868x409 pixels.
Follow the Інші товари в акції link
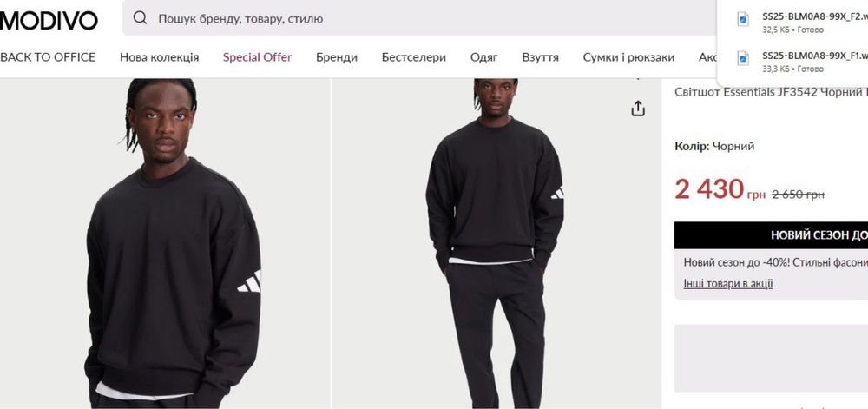(x=728, y=283)
